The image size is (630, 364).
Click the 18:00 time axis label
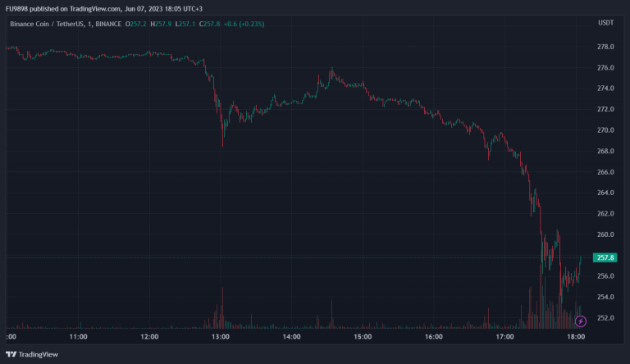click(576, 336)
